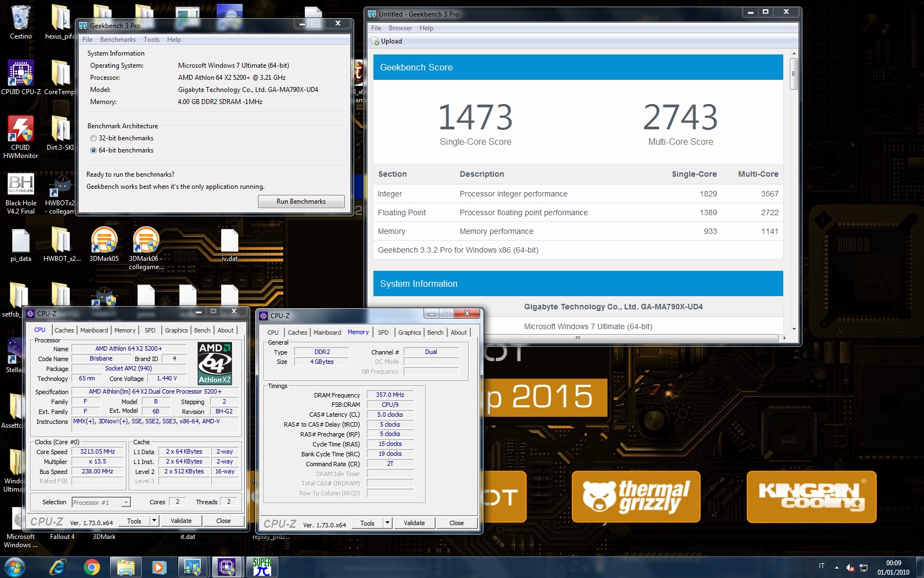924x578 pixels.
Task: Open Windows Explorer from the taskbar
Action: click(x=126, y=567)
